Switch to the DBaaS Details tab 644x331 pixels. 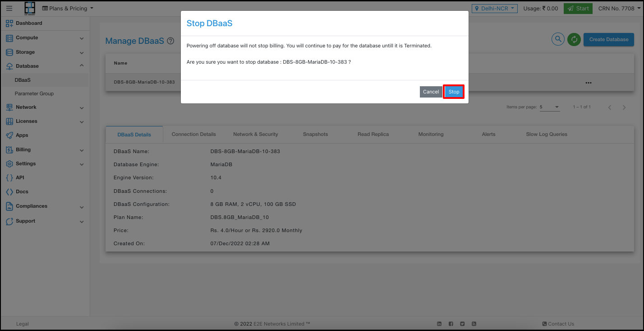134,135
